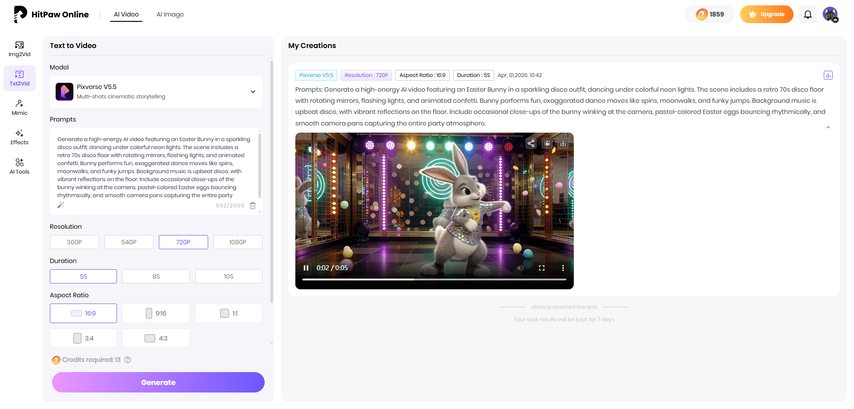Click the 'Credits required: 13' text
The width and height of the screenshot is (854, 409).
[92, 359]
